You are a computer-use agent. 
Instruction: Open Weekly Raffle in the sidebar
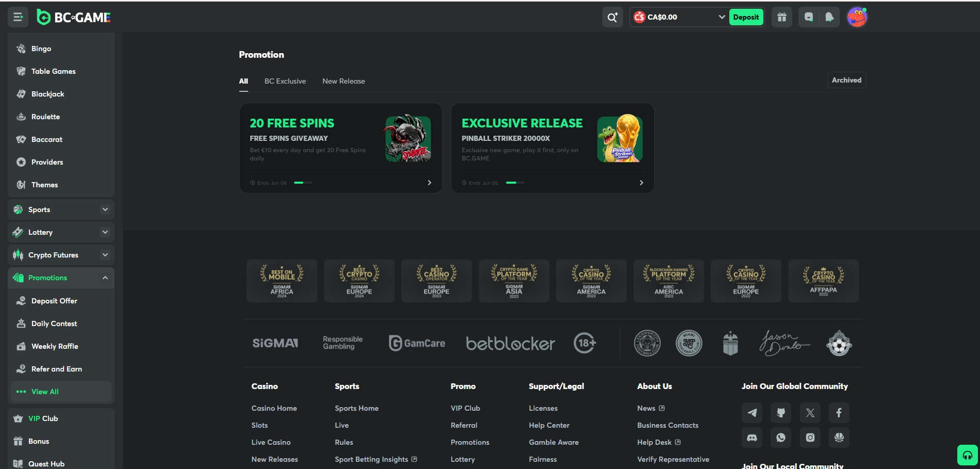tap(61, 346)
